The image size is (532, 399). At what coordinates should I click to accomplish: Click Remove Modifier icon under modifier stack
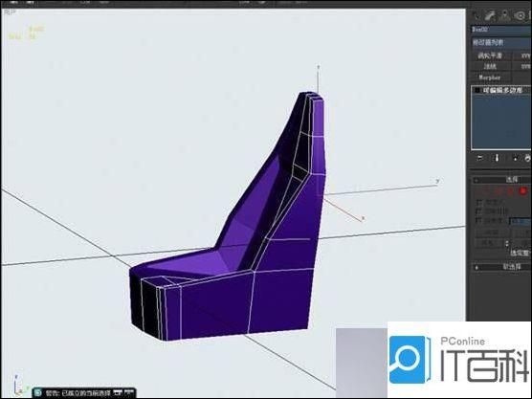(527, 158)
